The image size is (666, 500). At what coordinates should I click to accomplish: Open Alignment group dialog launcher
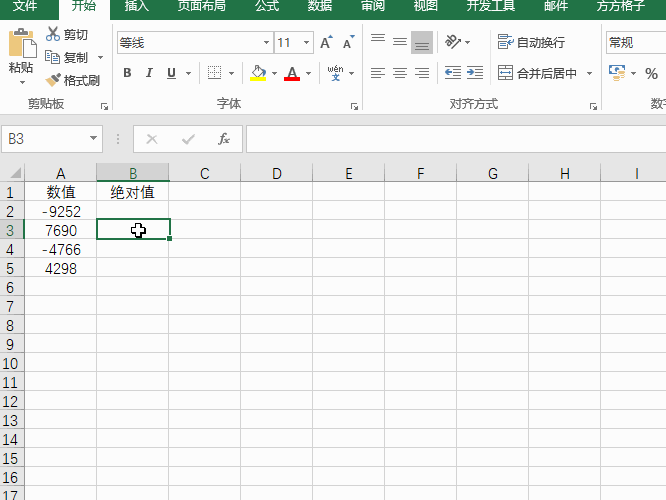click(593, 106)
